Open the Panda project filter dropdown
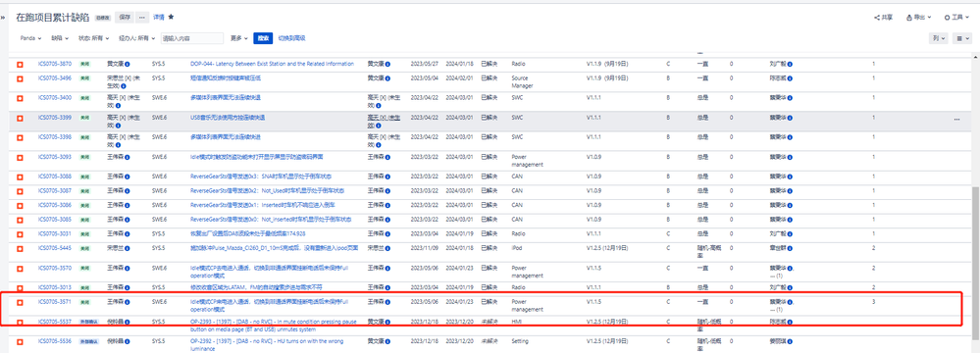The image size is (980, 353). 30,38
